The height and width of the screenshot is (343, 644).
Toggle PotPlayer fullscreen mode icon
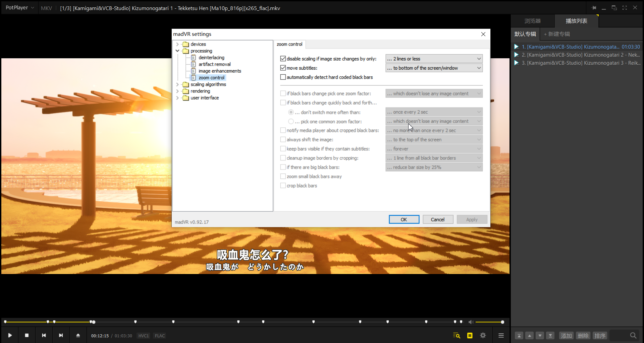coord(625,8)
